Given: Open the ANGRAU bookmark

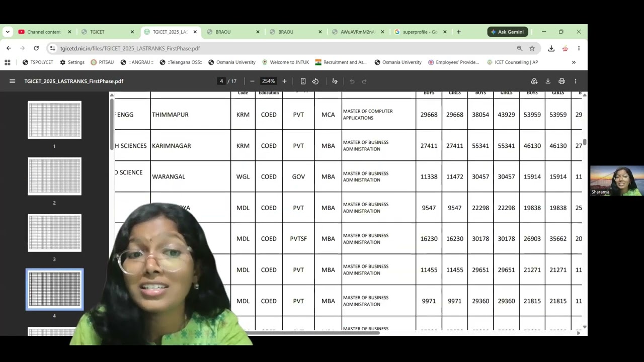Looking at the screenshot, I should coord(137,62).
